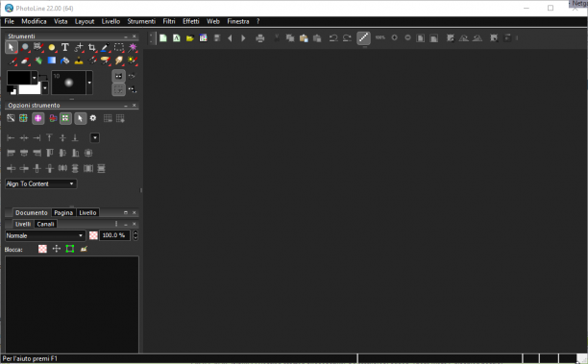Open the Filtri menu

click(x=169, y=21)
